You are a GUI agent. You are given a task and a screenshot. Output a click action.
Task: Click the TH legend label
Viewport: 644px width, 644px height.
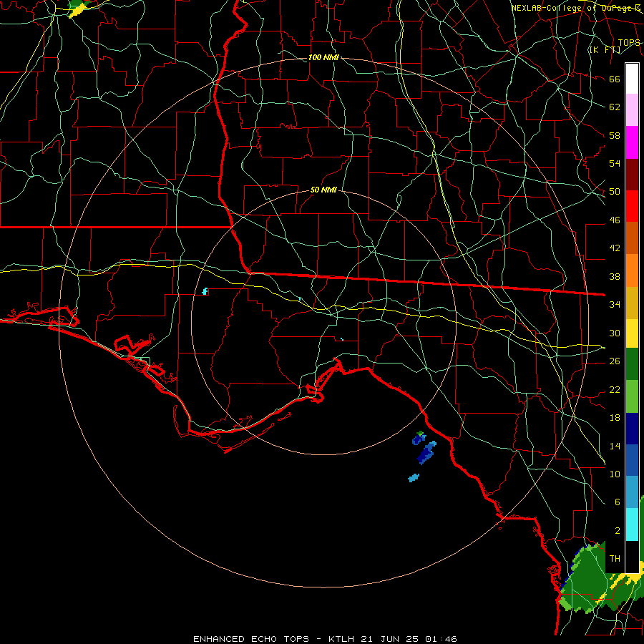pyautogui.click(x=615, y=559)
